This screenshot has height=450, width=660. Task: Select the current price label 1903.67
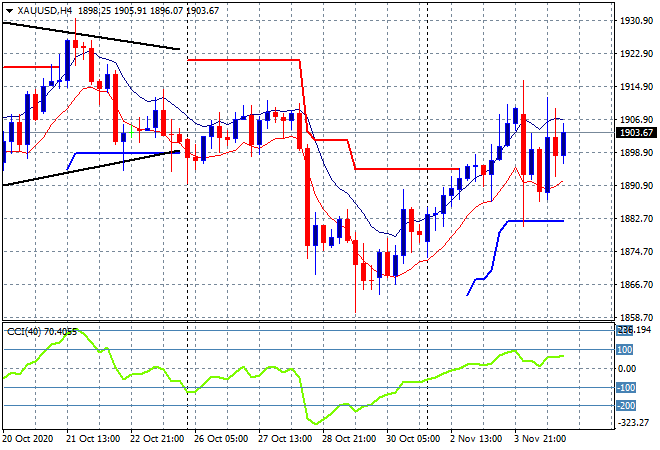pyautogui.click(x=637, y=133)
